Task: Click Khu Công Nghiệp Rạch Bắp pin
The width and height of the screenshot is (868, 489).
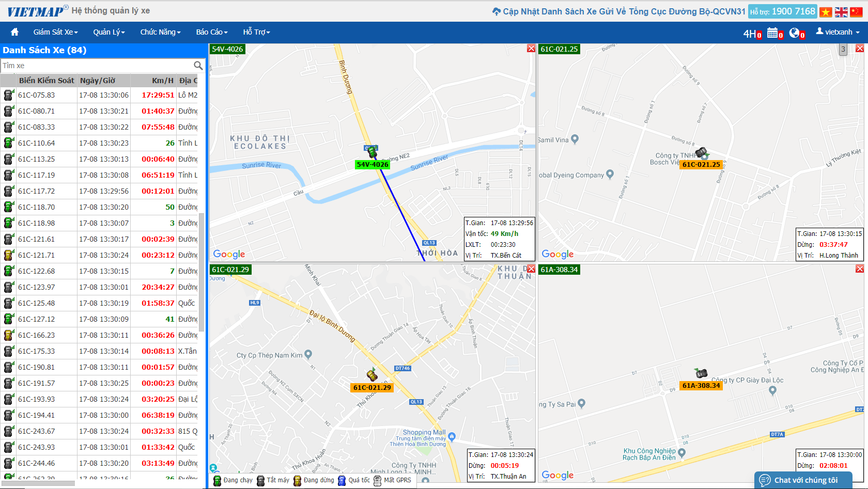Action: click(x=681, y=453)
